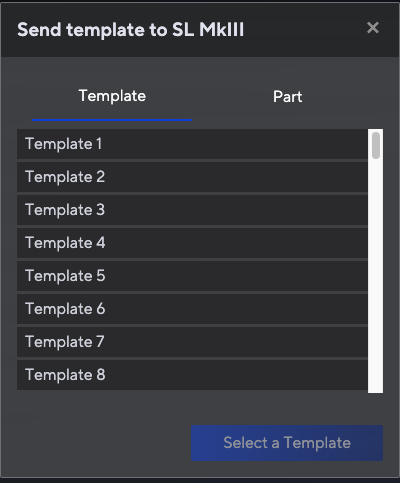Select Template 8 at list bottom

tap(192, 375)
